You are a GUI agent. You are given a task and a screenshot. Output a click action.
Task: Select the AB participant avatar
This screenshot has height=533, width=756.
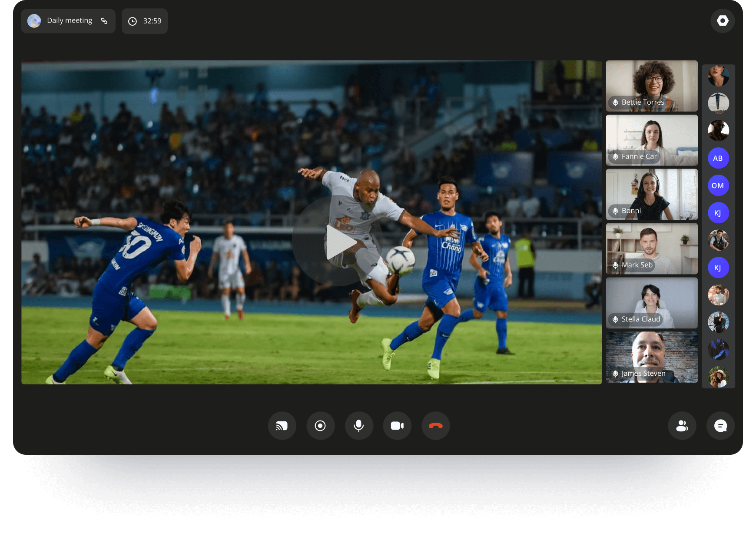pos(718,158)
